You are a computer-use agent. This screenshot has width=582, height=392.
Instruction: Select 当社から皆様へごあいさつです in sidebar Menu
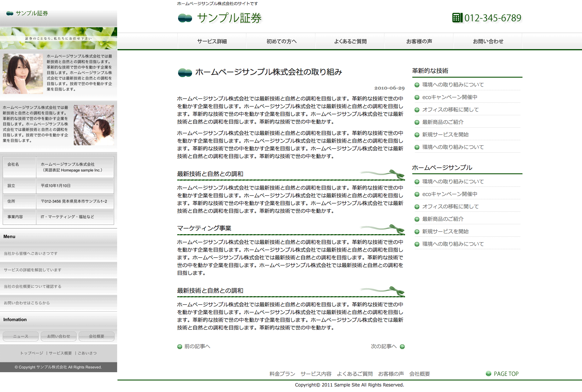point(31,254)
